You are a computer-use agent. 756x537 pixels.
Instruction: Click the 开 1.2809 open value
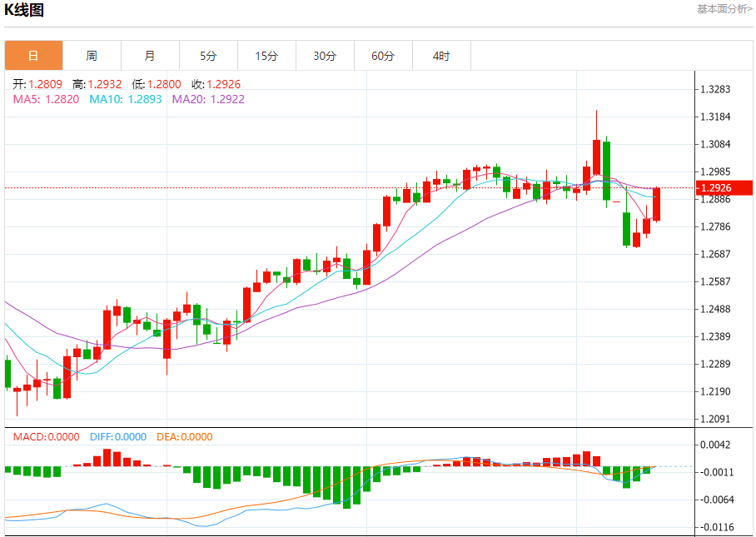click(37, 84)
